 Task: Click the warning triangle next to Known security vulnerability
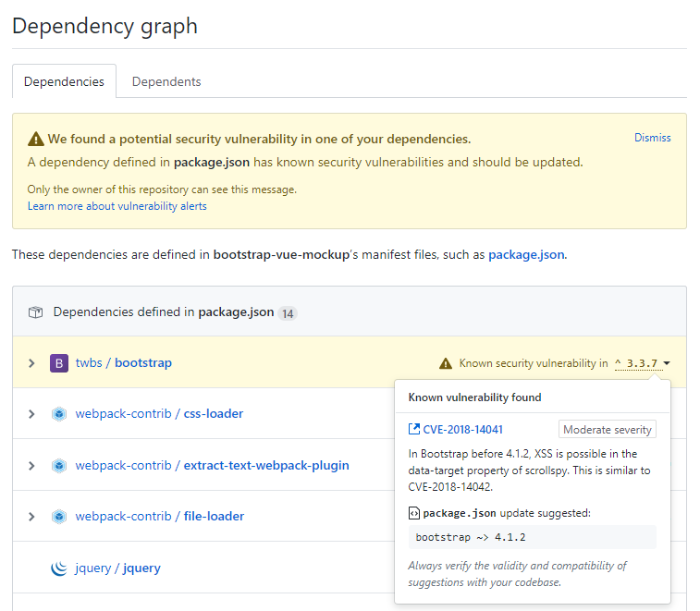pyautogui.click(x=446, y=364)
